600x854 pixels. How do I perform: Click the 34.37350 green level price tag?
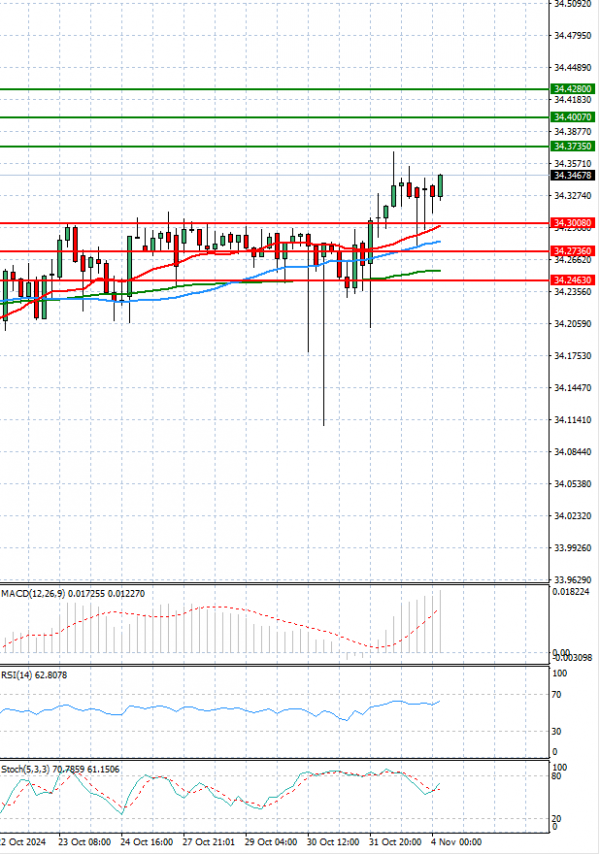[x=572, y=146]
